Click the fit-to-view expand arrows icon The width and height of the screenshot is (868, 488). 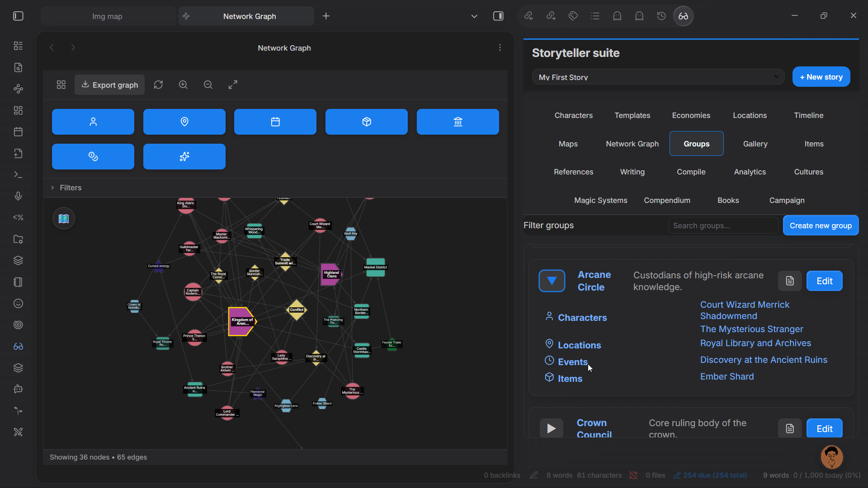point(233,85)
